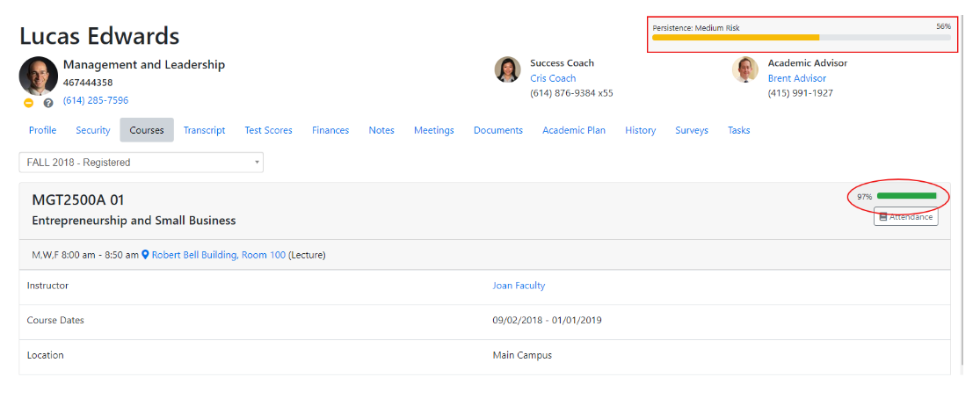Click advisor phone (415) 991-1927
980x399 pixels.
[800, 93]
